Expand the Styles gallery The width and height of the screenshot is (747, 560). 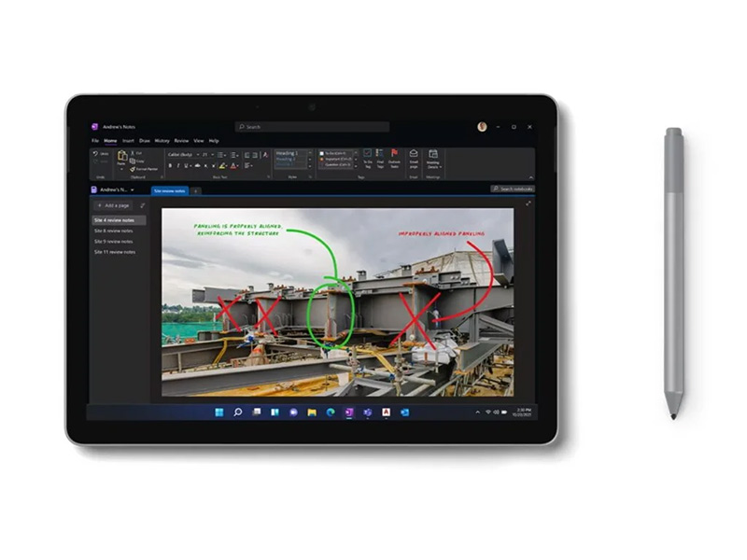coord(310,166)
